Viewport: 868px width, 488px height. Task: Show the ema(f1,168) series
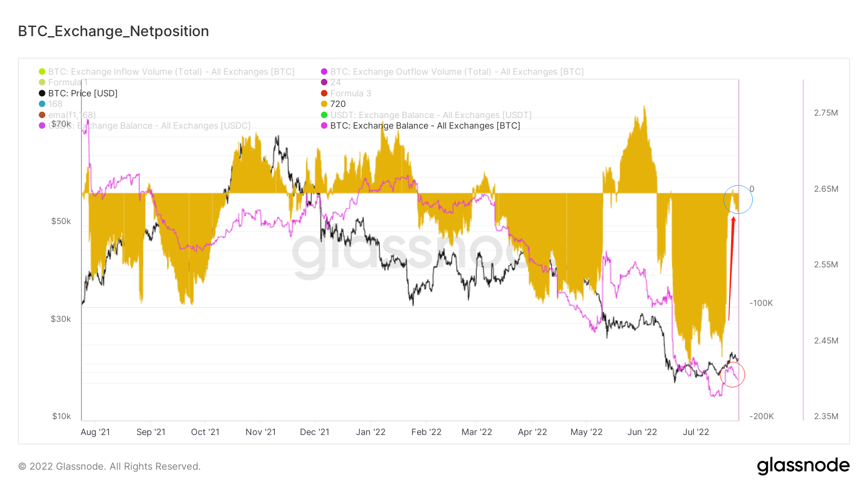(72, 115)
